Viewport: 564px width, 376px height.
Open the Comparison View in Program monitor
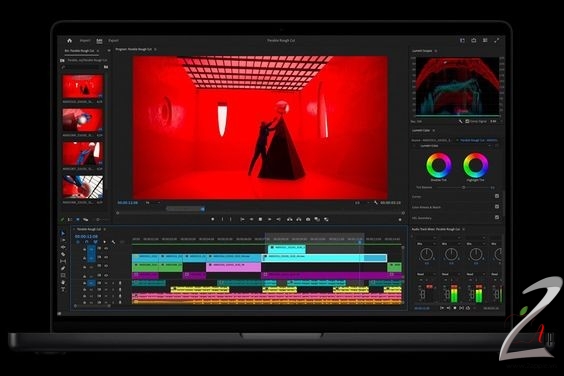(x=317, y=219)
